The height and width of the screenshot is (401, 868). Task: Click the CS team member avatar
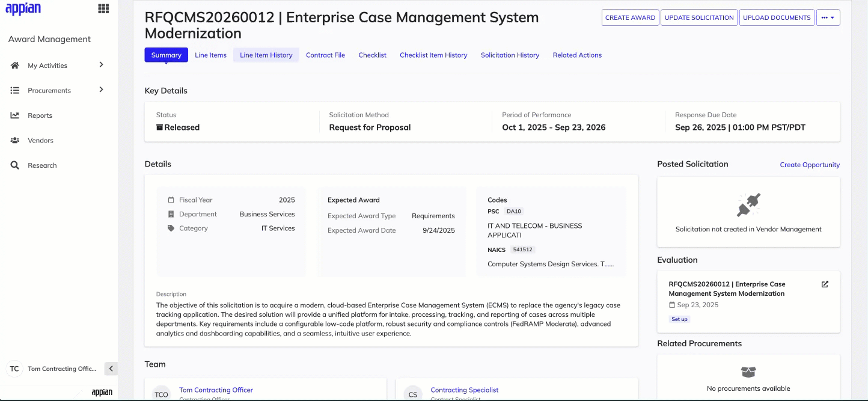413,394
